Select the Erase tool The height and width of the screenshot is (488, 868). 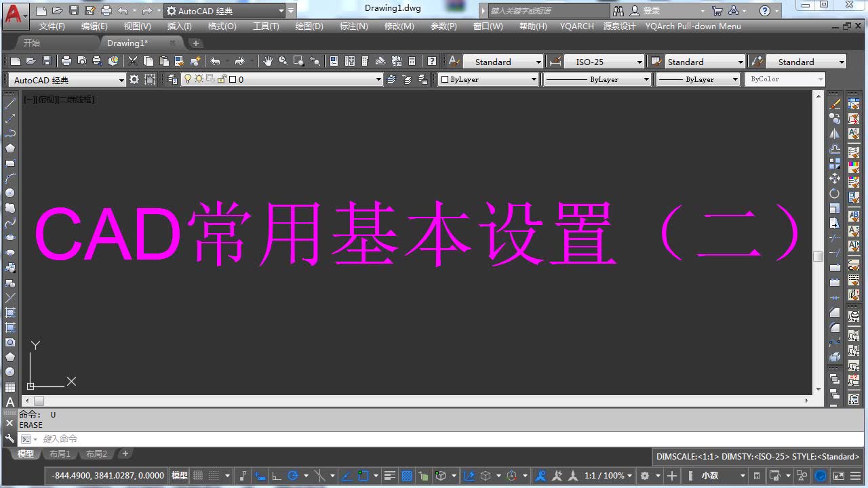(x=835, y=104)
